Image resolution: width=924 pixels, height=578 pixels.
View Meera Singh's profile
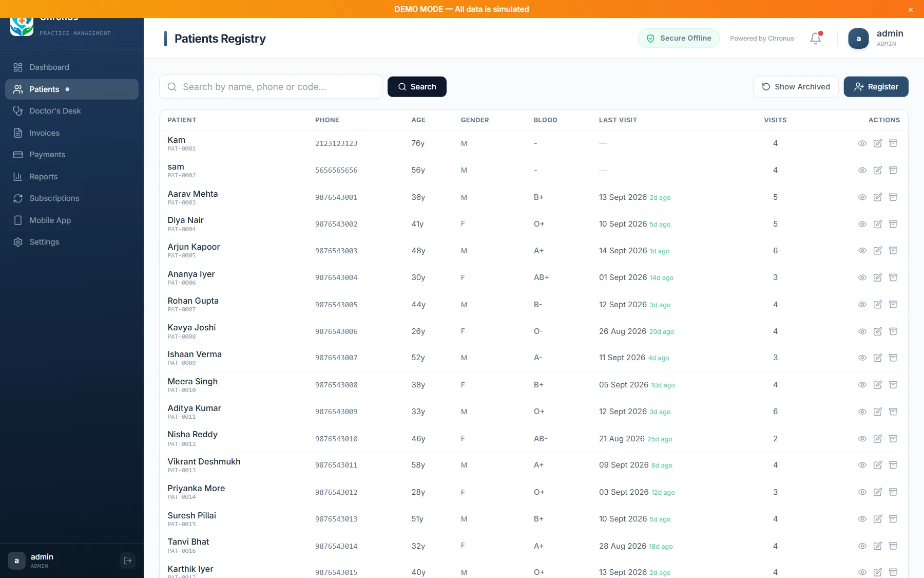pyautogui.click(x=862, y=385)
